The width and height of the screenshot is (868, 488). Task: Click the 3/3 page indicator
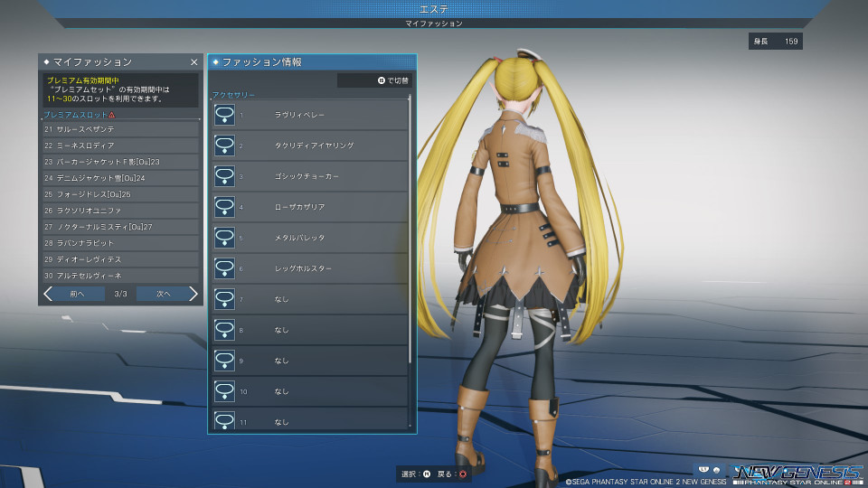tap(120, 294)
